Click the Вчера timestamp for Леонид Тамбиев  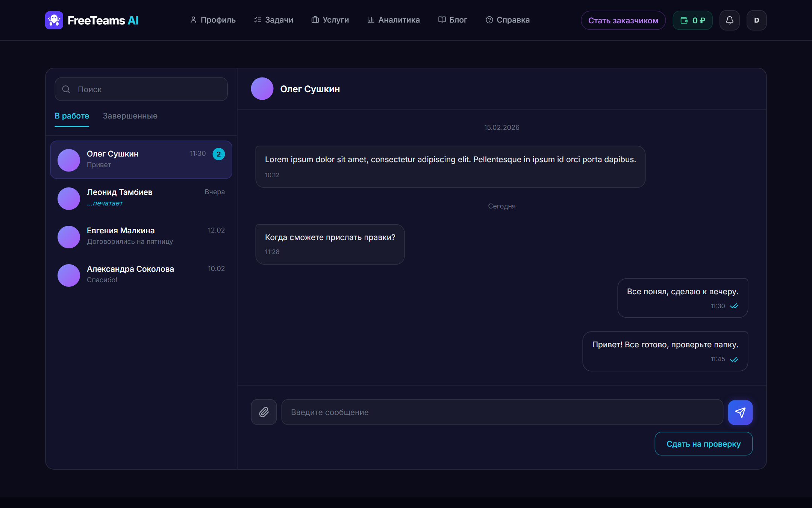(x=215, y=192)
